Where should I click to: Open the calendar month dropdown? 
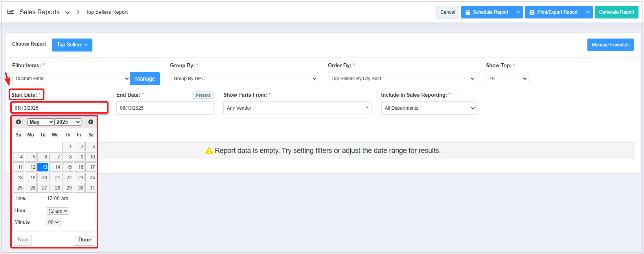[x=40, y=122]
